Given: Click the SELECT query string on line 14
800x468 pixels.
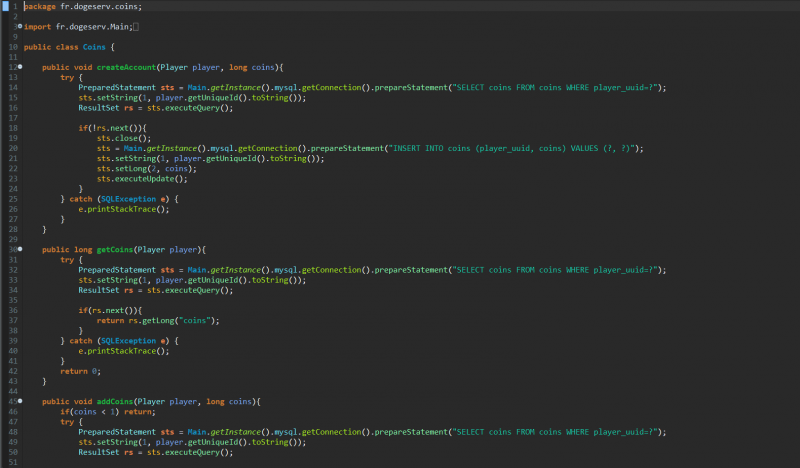Looking at the screenshot, I should tap(555, 88).
